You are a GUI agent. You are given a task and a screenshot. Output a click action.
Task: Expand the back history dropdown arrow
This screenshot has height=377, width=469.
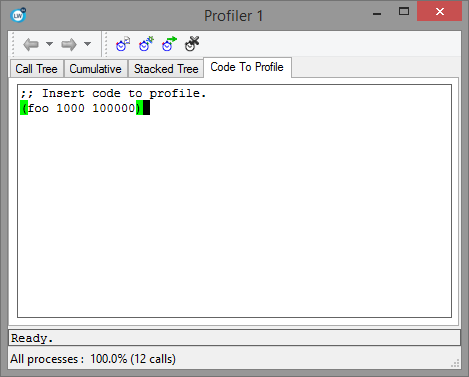[49, 44]
